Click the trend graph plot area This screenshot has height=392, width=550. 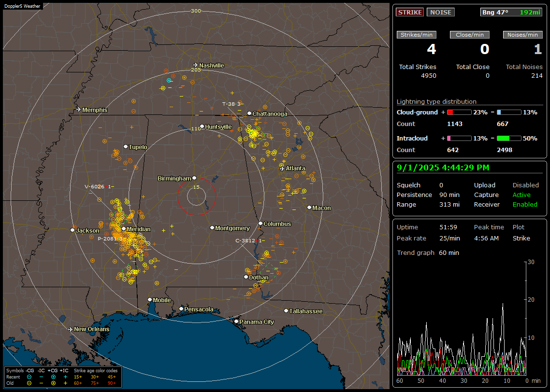point(462,319)
